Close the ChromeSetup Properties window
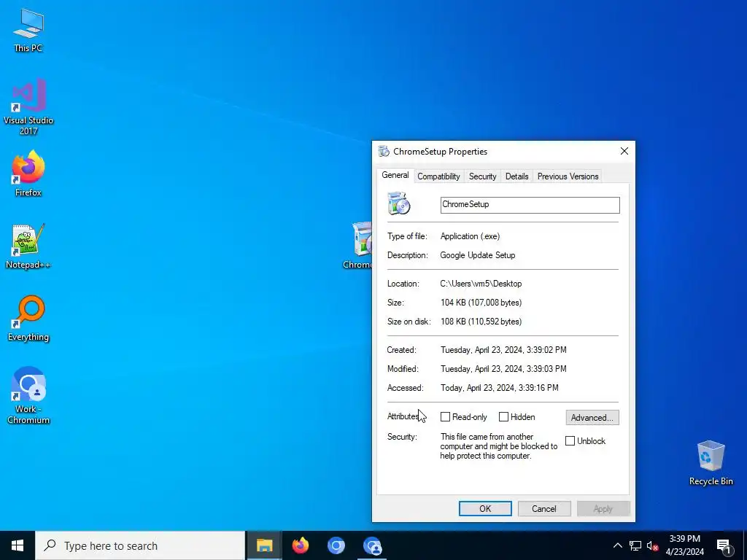 (x=624, y=152)
